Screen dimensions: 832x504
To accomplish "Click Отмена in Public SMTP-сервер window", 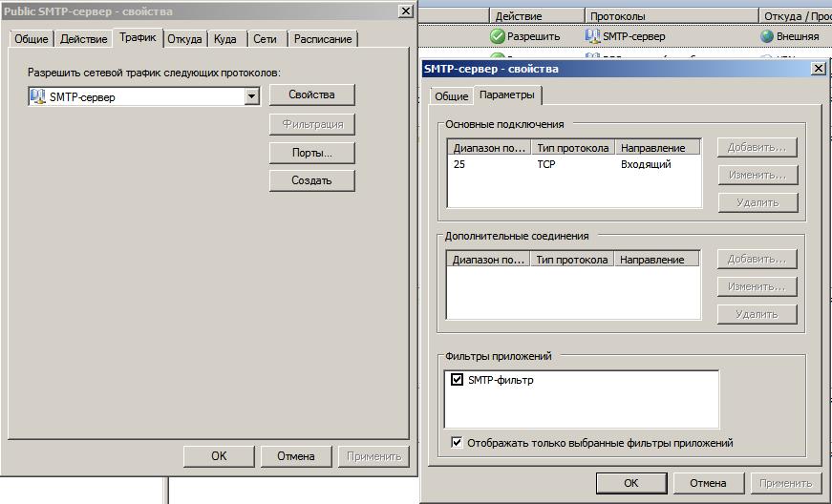I will [295, 456].
